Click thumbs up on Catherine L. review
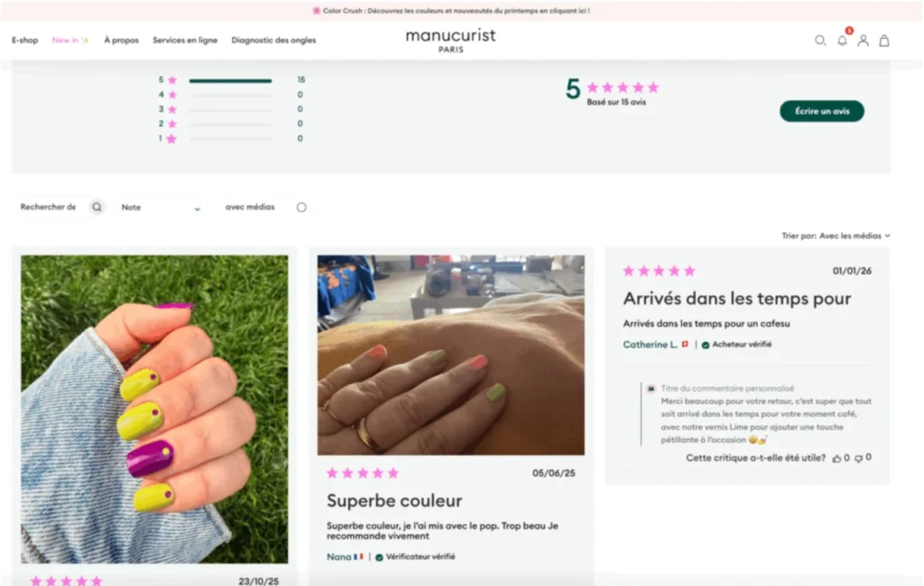The image size is (924, 586). 836,458
